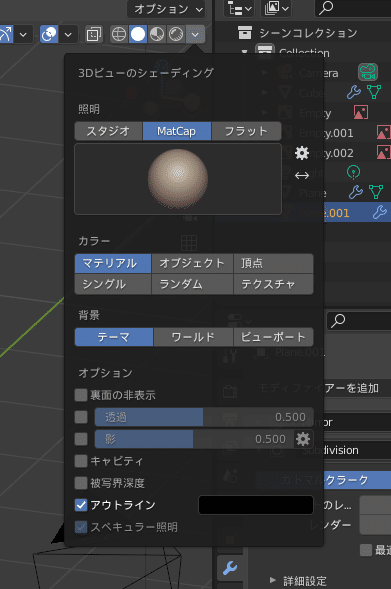Image resolution: width=391 pixels, height=589 pixels.
Task: Toggle スペキュラー照明 checkbox
Action: 81,527
